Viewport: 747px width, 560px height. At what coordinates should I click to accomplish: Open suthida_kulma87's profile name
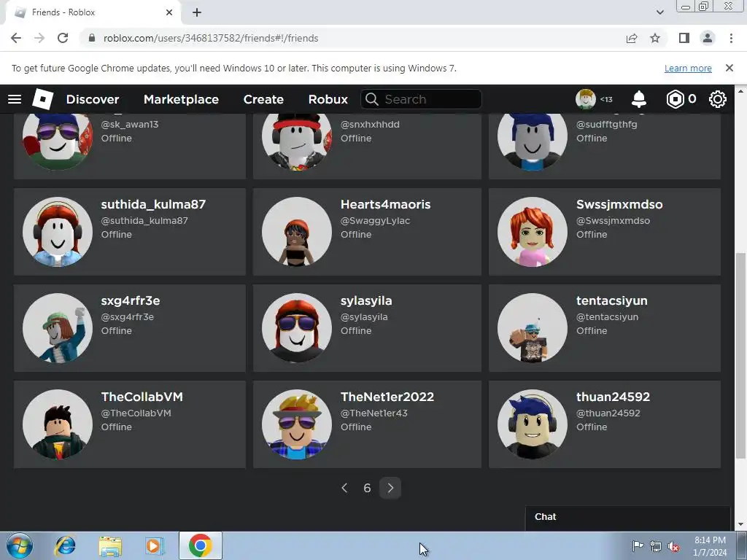click(x=153, y=204)
